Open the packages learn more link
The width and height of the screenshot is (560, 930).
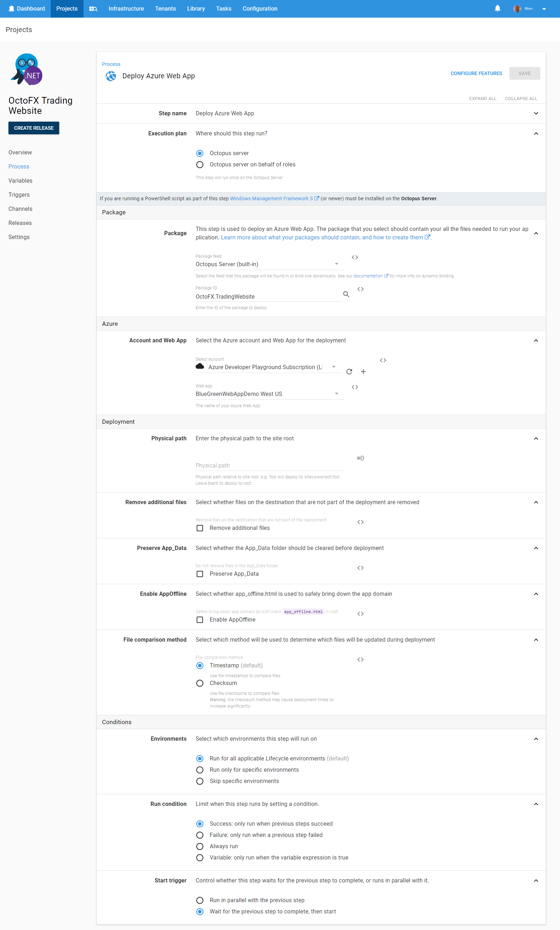click(325, 237)
